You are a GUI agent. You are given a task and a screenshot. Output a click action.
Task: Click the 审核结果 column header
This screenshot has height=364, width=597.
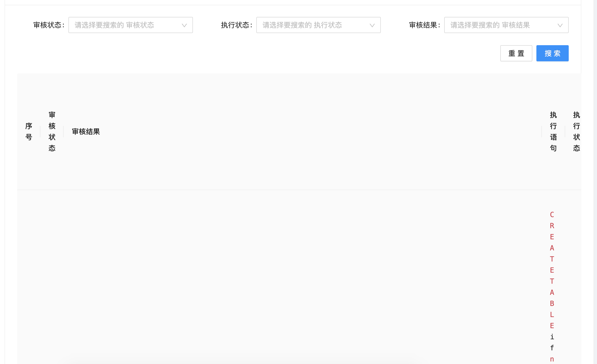[x=86, y=132]
